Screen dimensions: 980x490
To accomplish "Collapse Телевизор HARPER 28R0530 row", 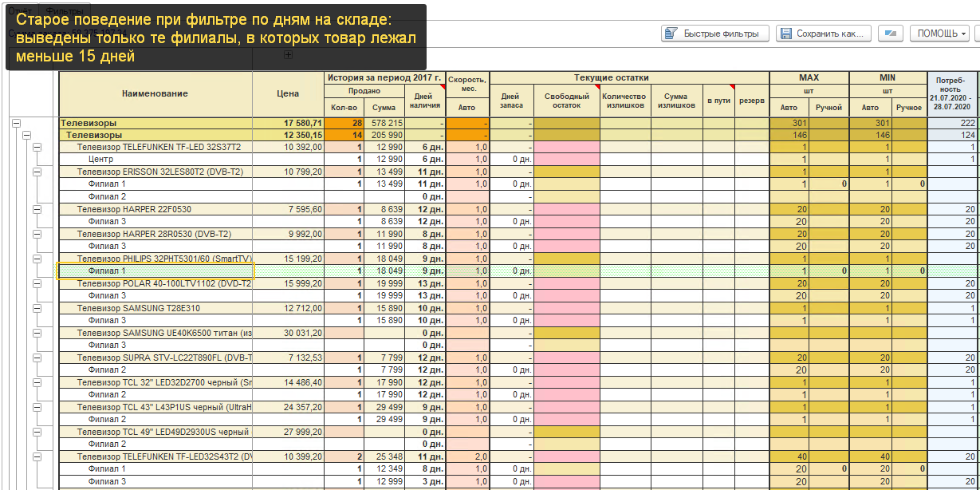I will click(37, 234).
